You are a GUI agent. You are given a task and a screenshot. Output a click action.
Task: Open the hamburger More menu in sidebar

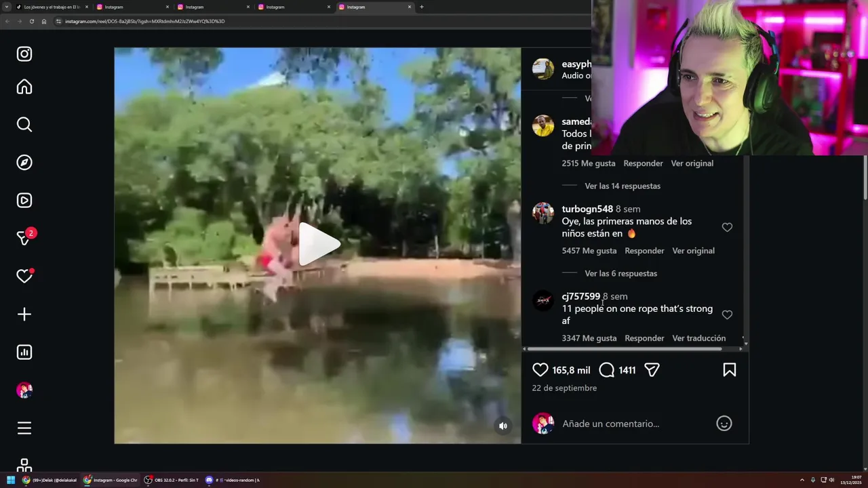coord(24,428)
